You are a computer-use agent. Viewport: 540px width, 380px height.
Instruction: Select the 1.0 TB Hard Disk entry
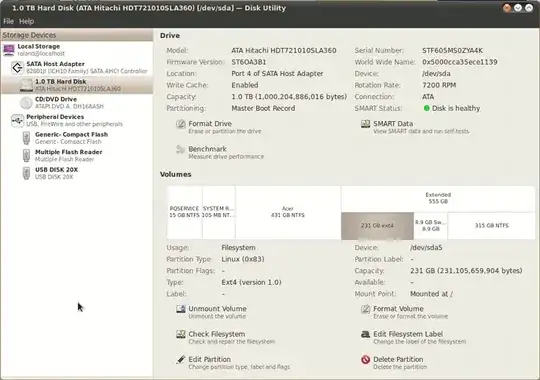coord(77,85)
